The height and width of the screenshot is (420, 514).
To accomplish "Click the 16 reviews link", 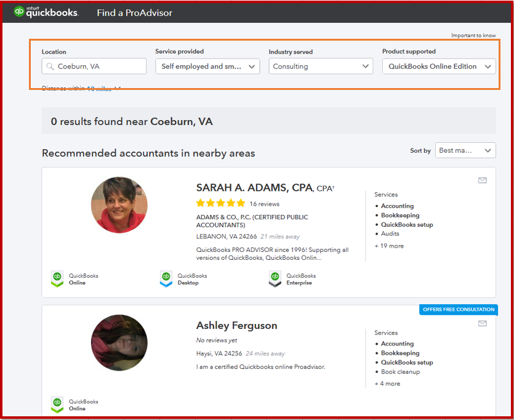I will click(265, 204).
